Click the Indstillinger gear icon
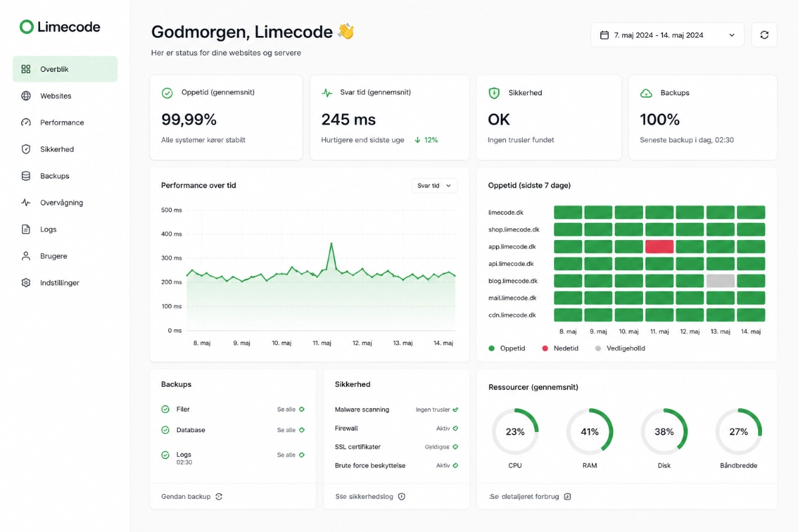 click(x=26, y=283)
